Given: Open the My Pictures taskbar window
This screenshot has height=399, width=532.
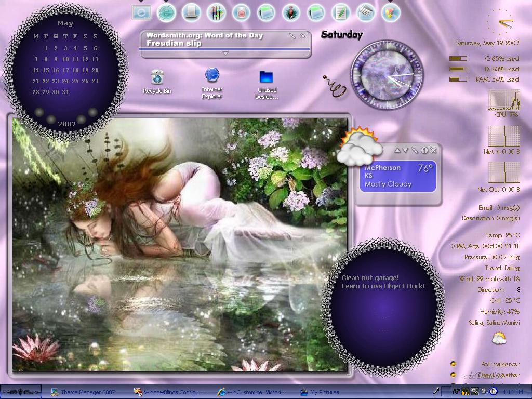Looking at the screenshot, I should (320, 392).
